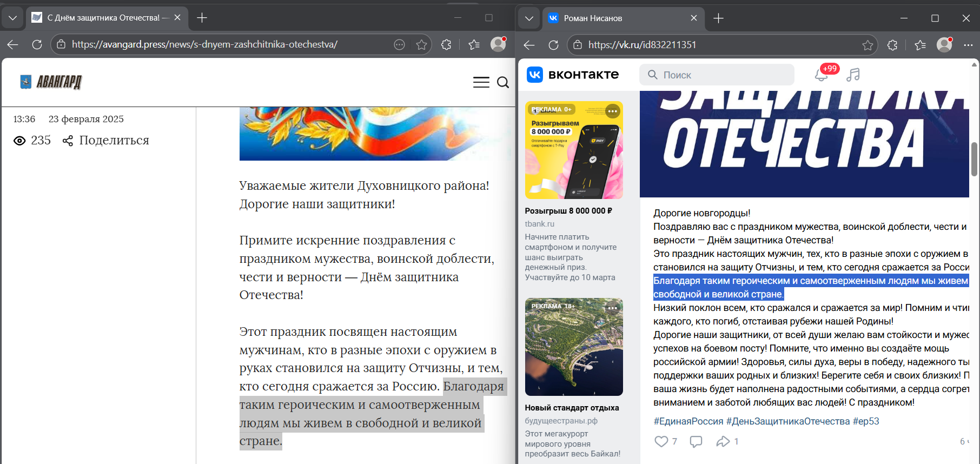Reload the vk.ru page

(x=553, y=45)
